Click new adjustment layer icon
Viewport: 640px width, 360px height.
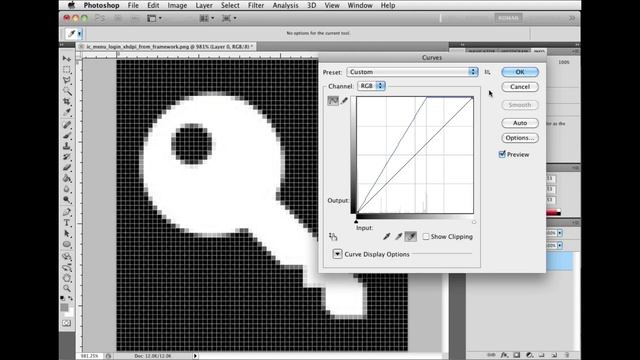tap(529, 355)
